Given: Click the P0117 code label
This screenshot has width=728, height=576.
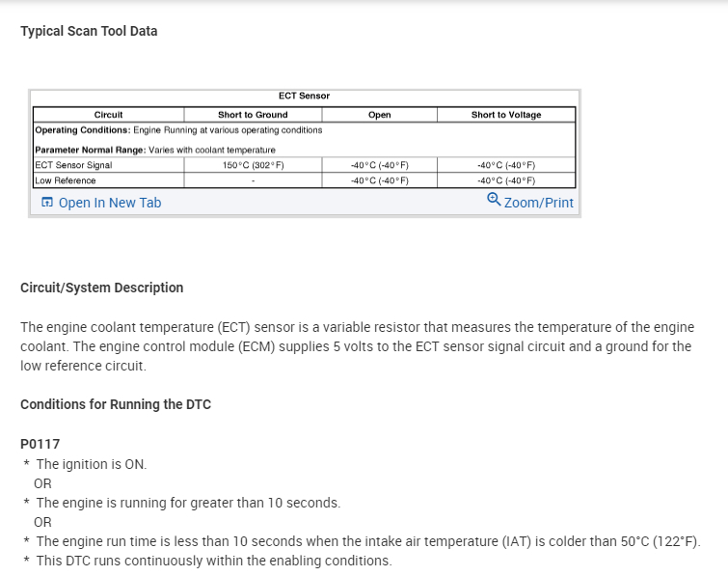Looking at the screenshot, I should (40, 444).
